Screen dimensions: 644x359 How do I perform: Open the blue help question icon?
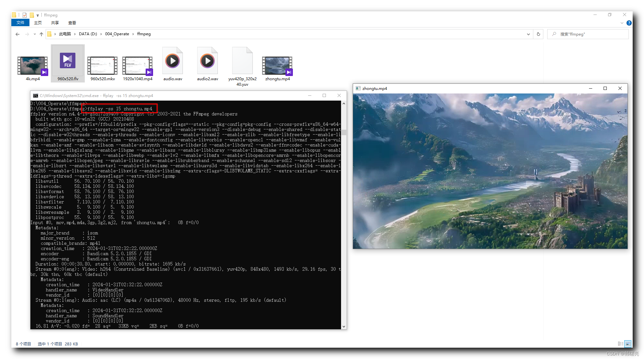pyautogui.click(x=629, y=23)
